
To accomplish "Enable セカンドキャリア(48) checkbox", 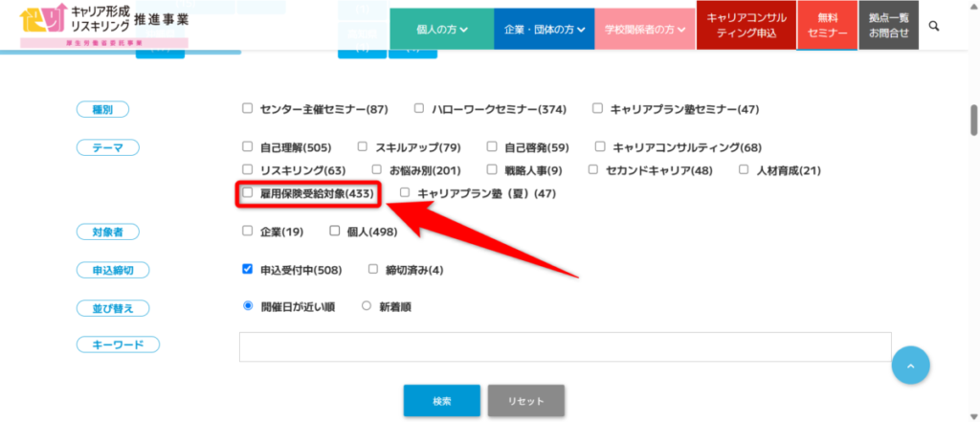I will [x=593, y=169].
